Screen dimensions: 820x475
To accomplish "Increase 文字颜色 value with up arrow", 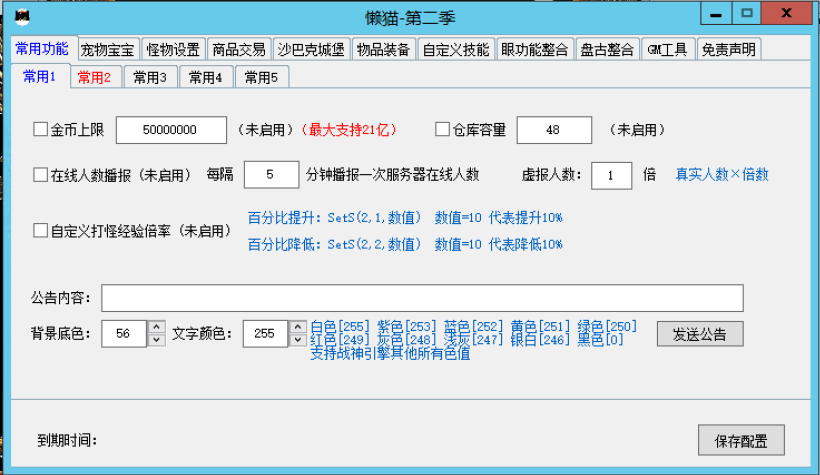I will tap(297, 327).
